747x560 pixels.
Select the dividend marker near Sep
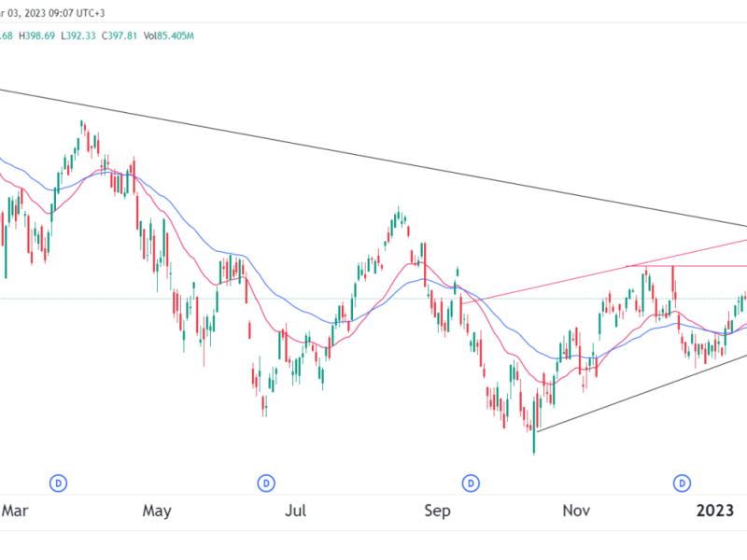tap(472, 483)
